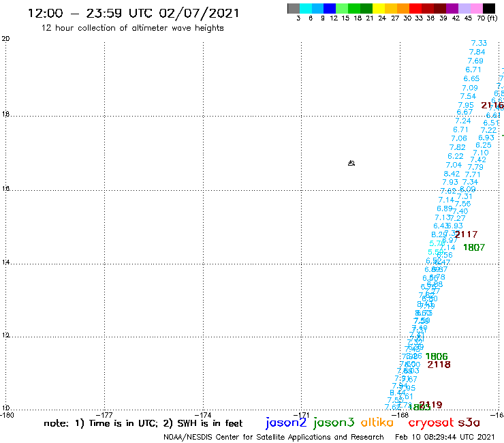Click the dark red time label 2119
504x443 pixels.
point(431,405)
